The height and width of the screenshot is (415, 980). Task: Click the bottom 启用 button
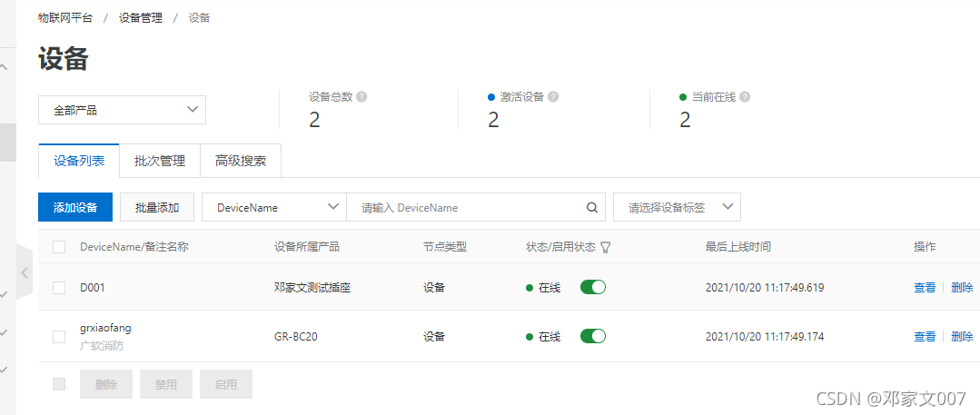[226, 384]
